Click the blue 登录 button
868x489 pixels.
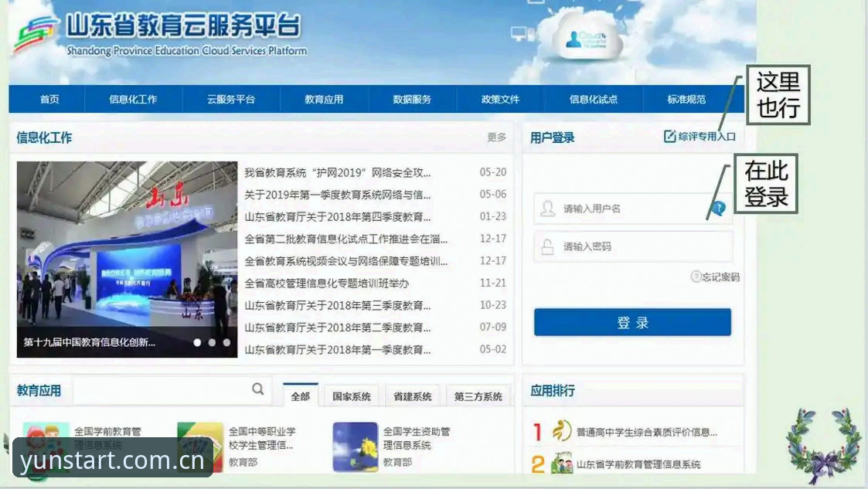coord(632,322)
